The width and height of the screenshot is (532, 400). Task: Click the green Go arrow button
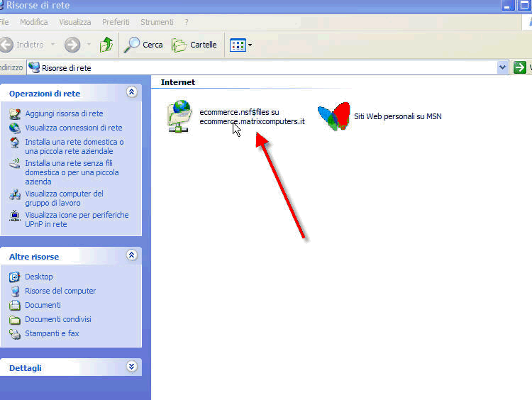click(x=519, y=67)
